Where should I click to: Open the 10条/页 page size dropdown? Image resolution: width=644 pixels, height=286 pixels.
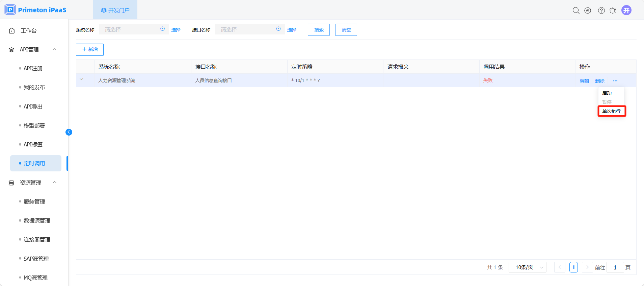(527, 267)
